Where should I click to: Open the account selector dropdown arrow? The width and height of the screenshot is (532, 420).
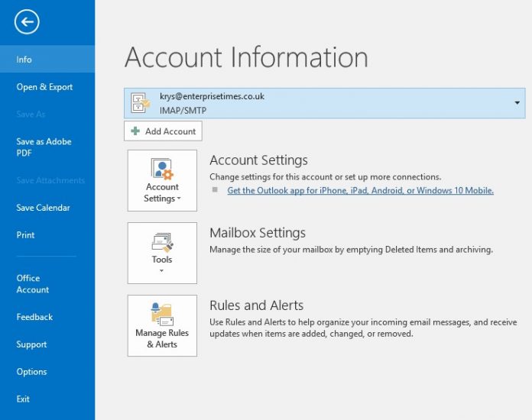517,103
